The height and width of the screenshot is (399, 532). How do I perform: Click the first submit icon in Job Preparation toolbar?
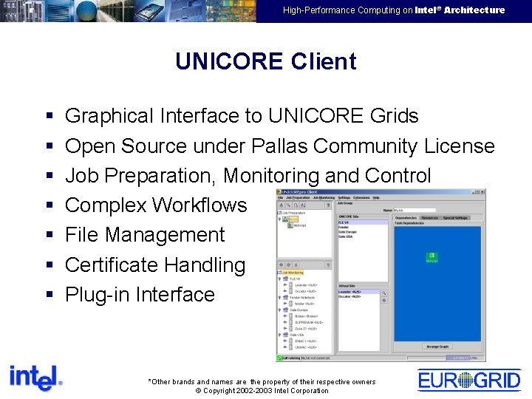(x=282, y=205)
